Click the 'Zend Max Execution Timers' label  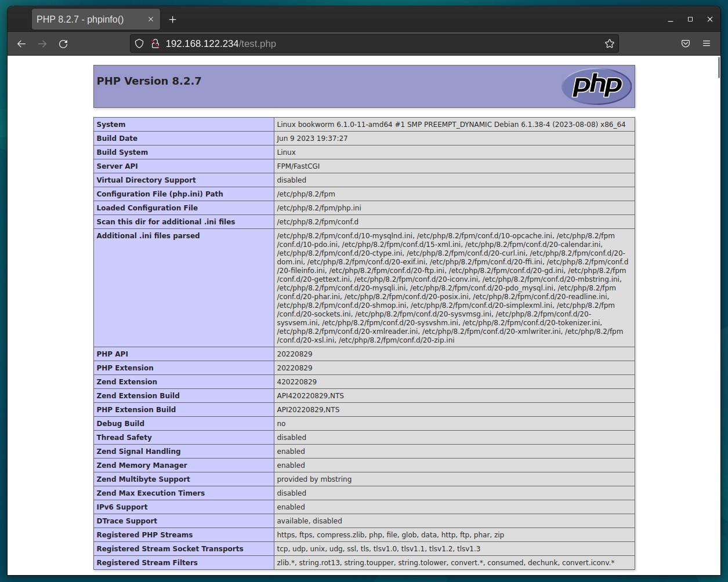click(151, 493)
